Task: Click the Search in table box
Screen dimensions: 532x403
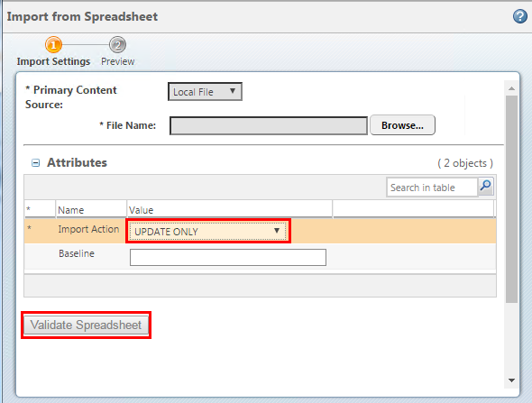Action: (432, 188)
